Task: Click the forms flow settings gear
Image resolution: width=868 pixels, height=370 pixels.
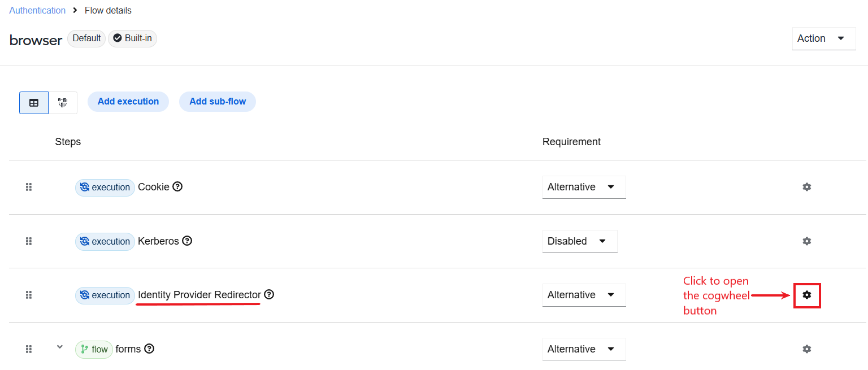Action: coord(807,349)
